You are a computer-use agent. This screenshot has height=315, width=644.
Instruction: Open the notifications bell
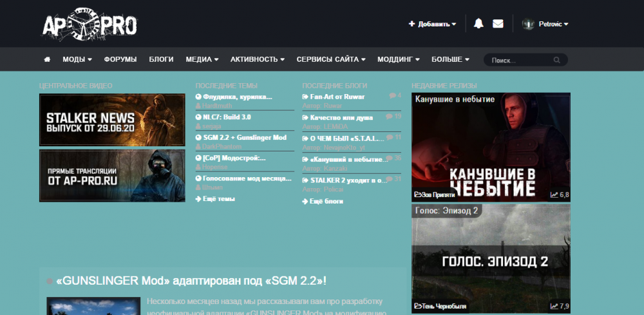478,24
